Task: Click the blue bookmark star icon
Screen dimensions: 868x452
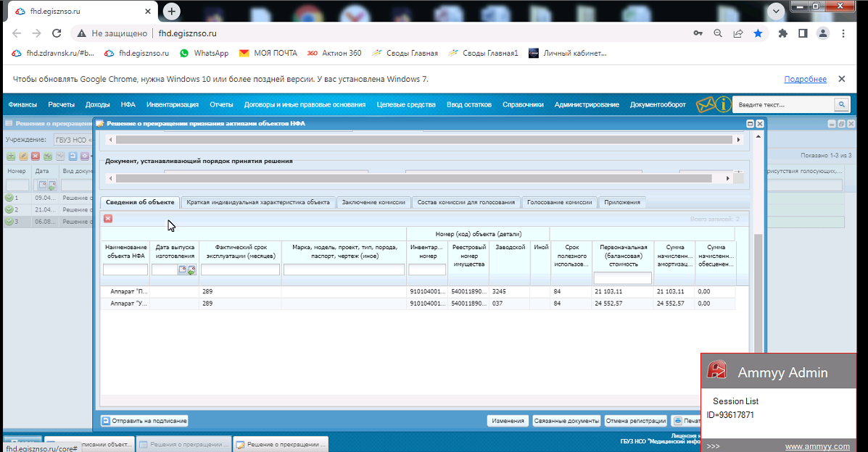Action: coord(758,33)
